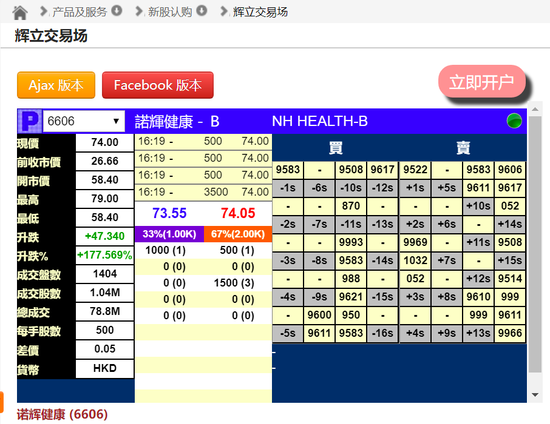Click 每手股數 value 500
The width and height of the screenshot is (550, 424).
click(105, 330)
